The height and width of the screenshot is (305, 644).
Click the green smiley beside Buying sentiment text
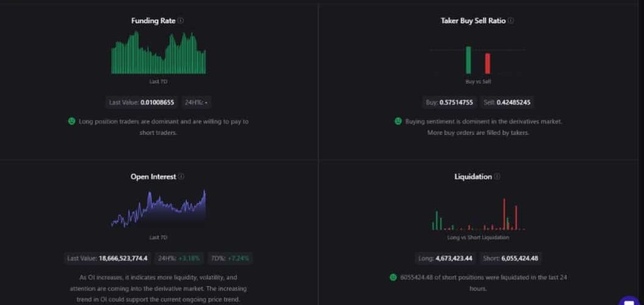(x=398, y=121)
